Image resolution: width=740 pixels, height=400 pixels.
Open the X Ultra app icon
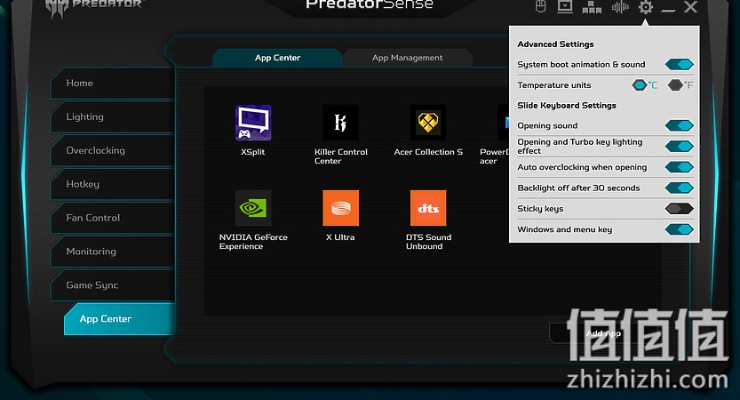pyautogui.click(x=340, y=208)
